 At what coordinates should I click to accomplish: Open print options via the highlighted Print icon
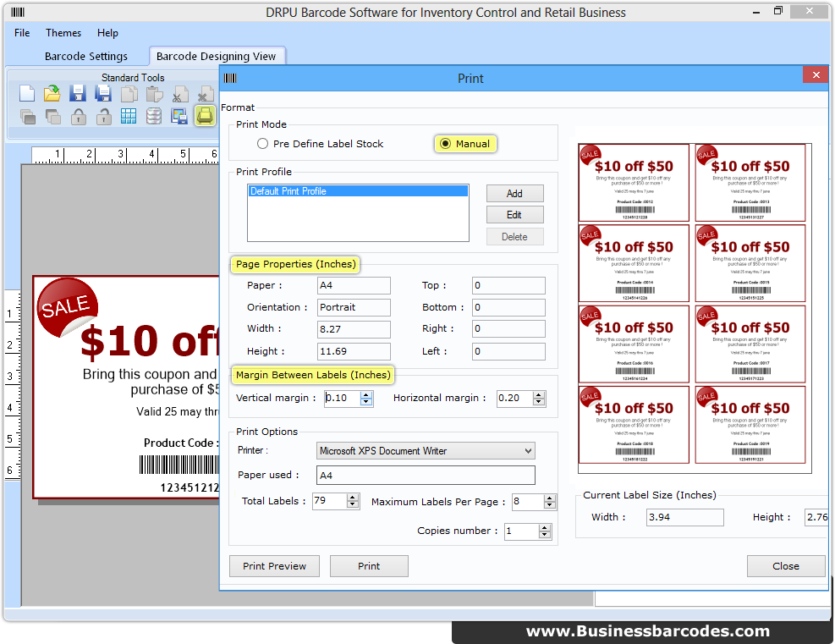click(x=205, y=116)
